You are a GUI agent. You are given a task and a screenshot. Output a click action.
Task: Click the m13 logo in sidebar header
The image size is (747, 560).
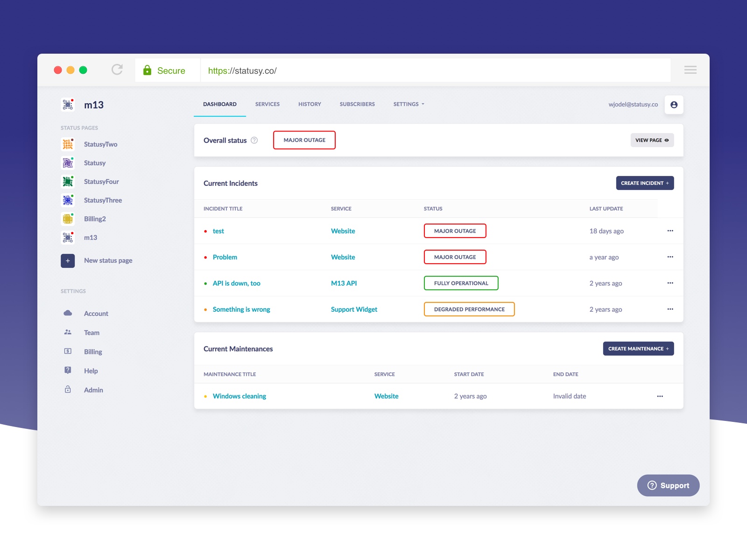[x=68, y=105]
